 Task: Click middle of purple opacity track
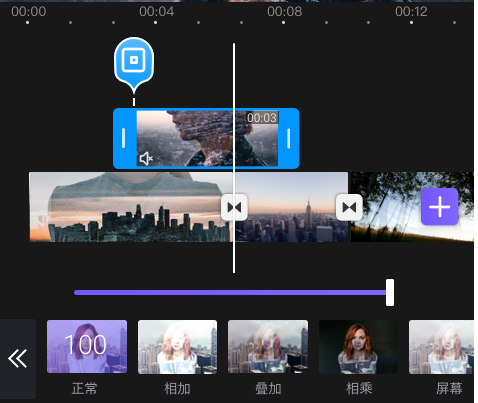tap(230, 293)
